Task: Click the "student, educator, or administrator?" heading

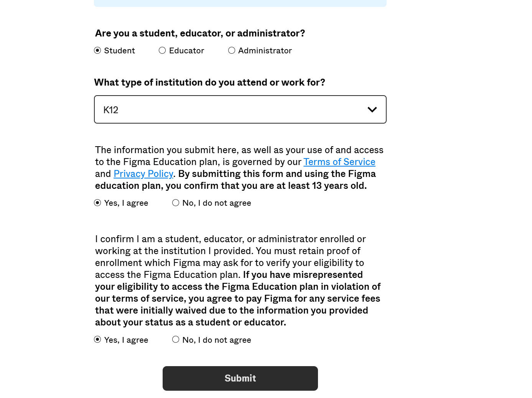Action: (200, 33)
